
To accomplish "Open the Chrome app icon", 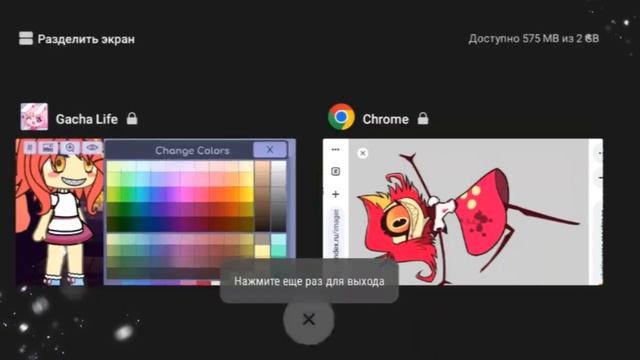I will click(341, 117).
